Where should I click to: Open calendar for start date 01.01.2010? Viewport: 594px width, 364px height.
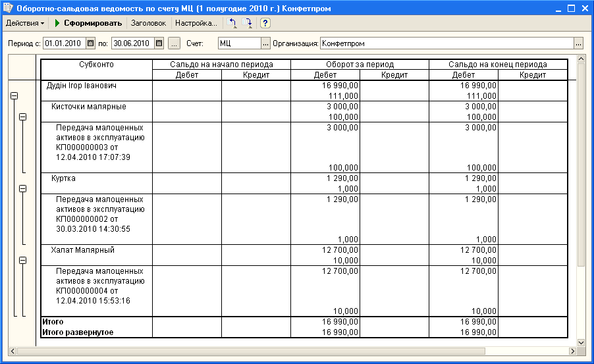[90, 43]
